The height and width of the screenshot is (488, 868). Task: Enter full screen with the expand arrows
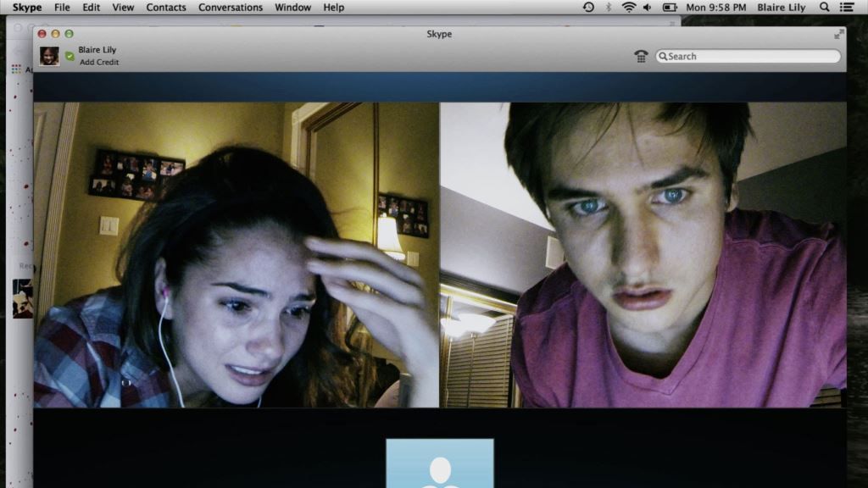click(x=838, y=34)
